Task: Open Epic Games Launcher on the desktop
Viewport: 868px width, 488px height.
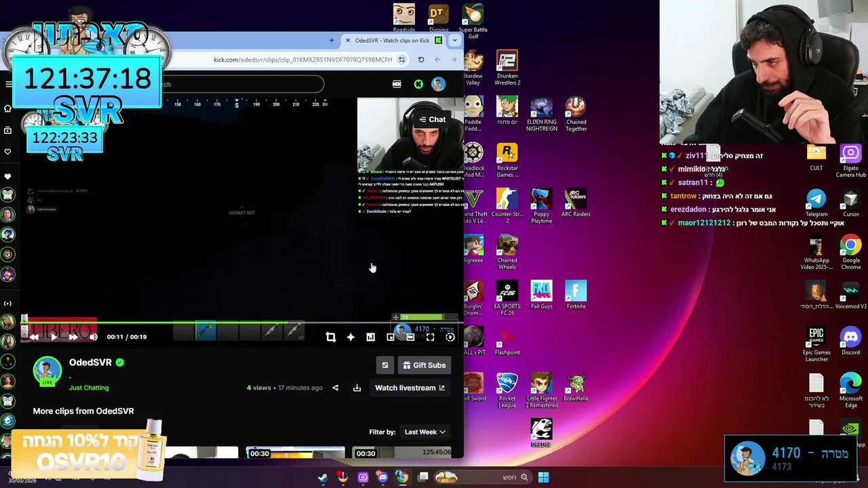Action: (x=816, y=344)
